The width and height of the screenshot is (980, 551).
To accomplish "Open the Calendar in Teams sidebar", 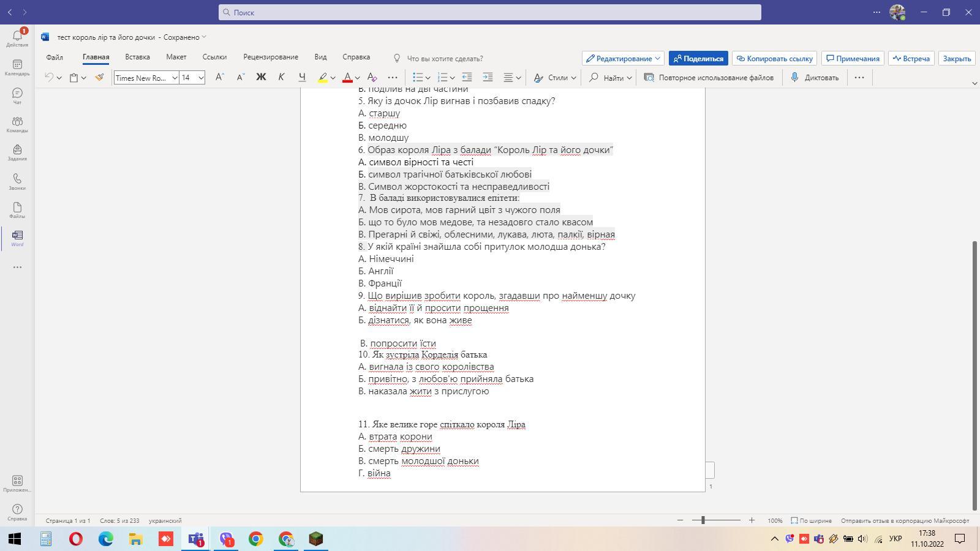I will click(x=17, y=67).
